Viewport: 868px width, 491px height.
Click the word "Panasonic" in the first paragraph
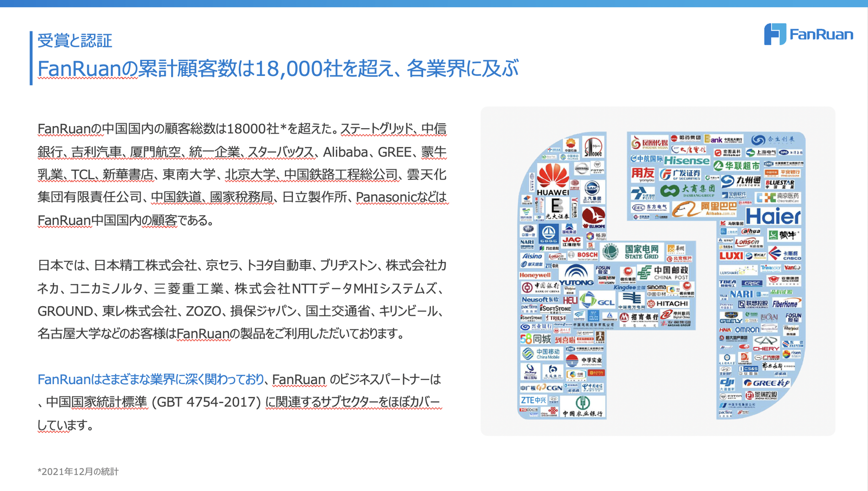tap(386, 197)
